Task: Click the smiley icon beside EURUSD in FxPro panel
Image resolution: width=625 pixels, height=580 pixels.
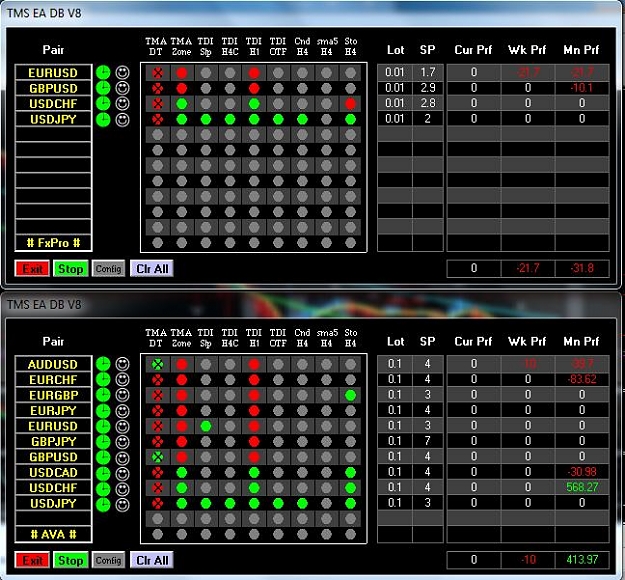Action: 122,73
